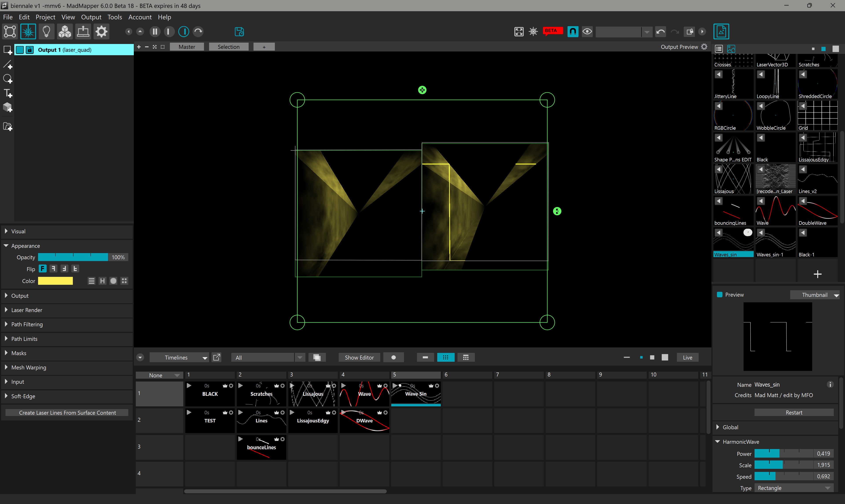This screenshot has width=845, height=504.
Task: Open the settings gear view
Action: (101, 31)
